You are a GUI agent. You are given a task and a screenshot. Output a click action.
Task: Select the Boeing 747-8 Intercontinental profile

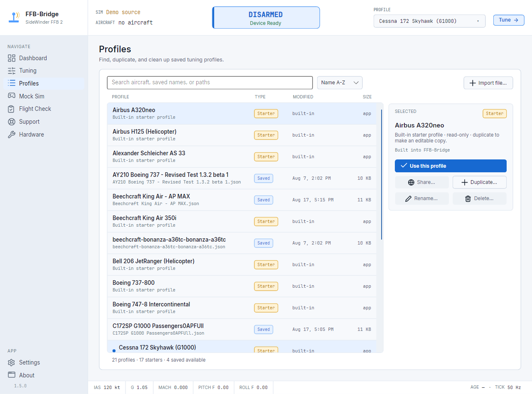point(242,308)
